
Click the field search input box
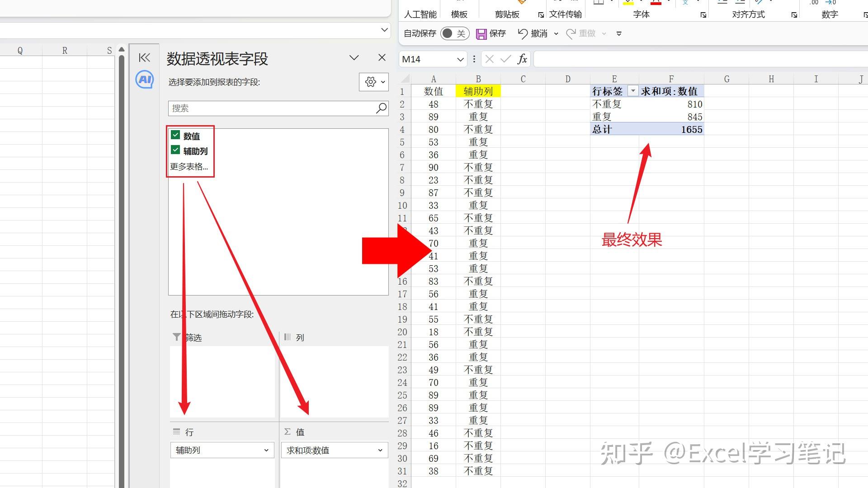pos(271,108)
